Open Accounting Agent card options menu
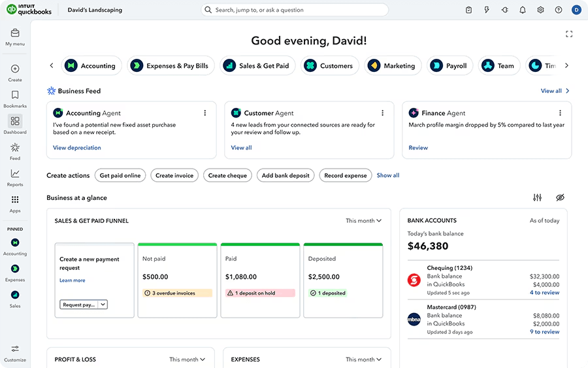Screen dimensions: 588x368 pyautogui.click(x=204, y=113)
